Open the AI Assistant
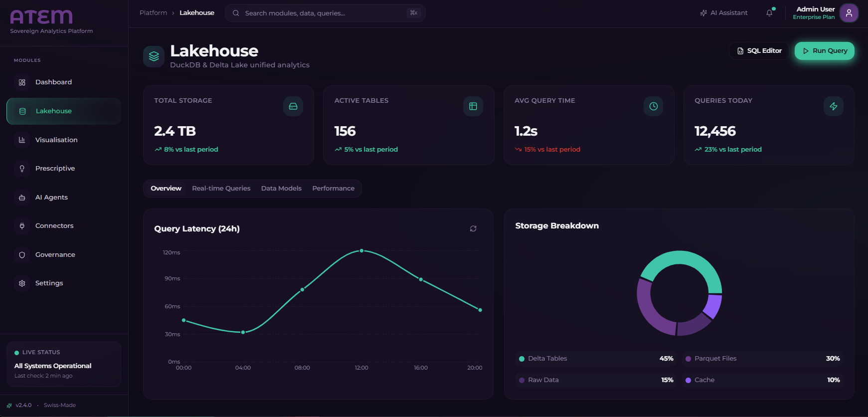This screenshot has height=417, width=868. tap(724, 13)
